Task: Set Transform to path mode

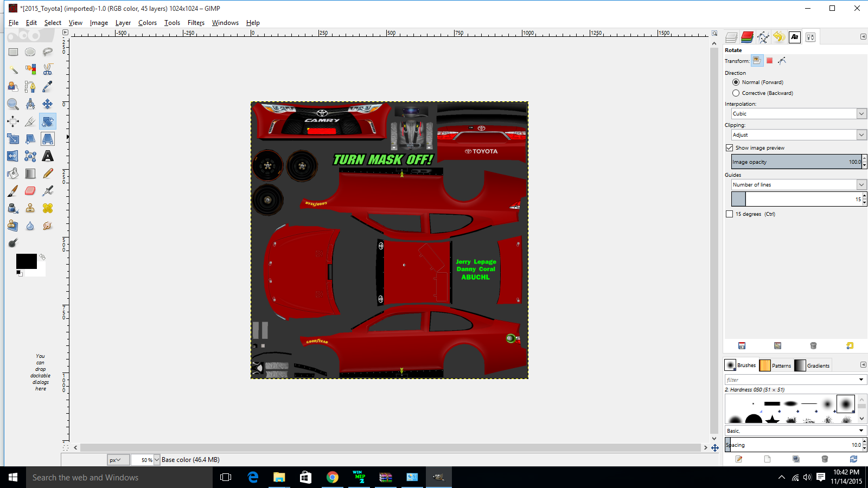Action: point(782,61)
